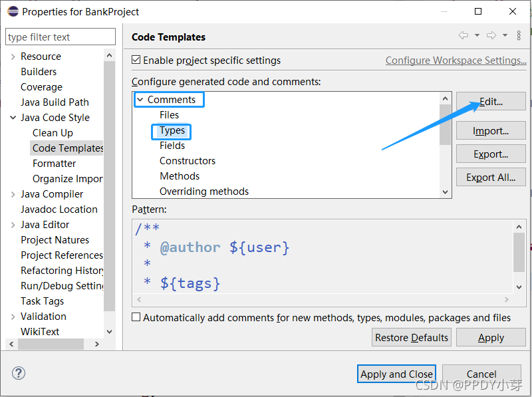Click the Edit... button

pos(491,102)
